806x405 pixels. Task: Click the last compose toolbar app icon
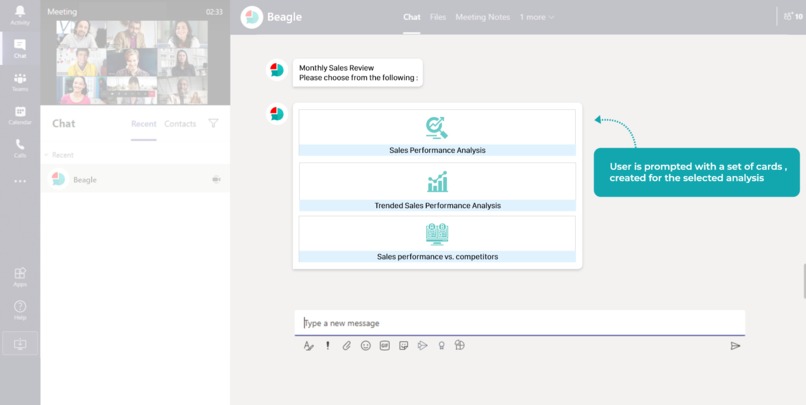(460, 345)
